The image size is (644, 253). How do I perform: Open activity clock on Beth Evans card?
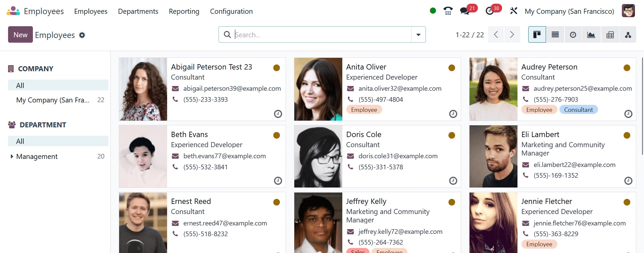coord(278,181)
